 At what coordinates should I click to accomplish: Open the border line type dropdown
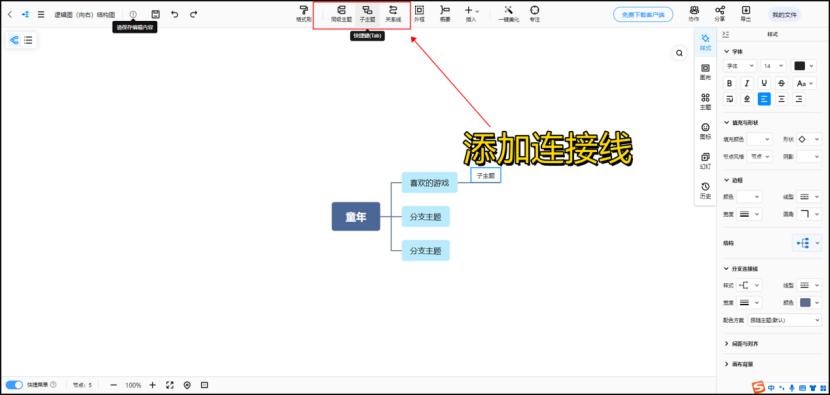pos(808,196)
